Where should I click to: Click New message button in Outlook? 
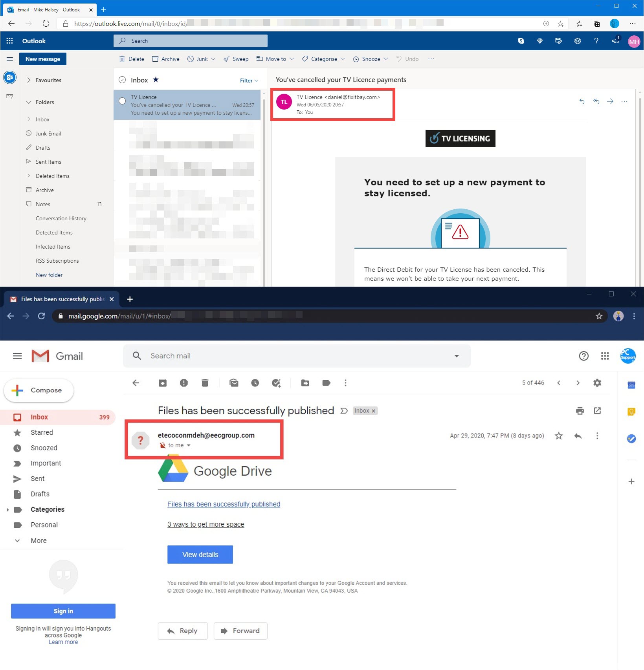[x=43, y=59]
